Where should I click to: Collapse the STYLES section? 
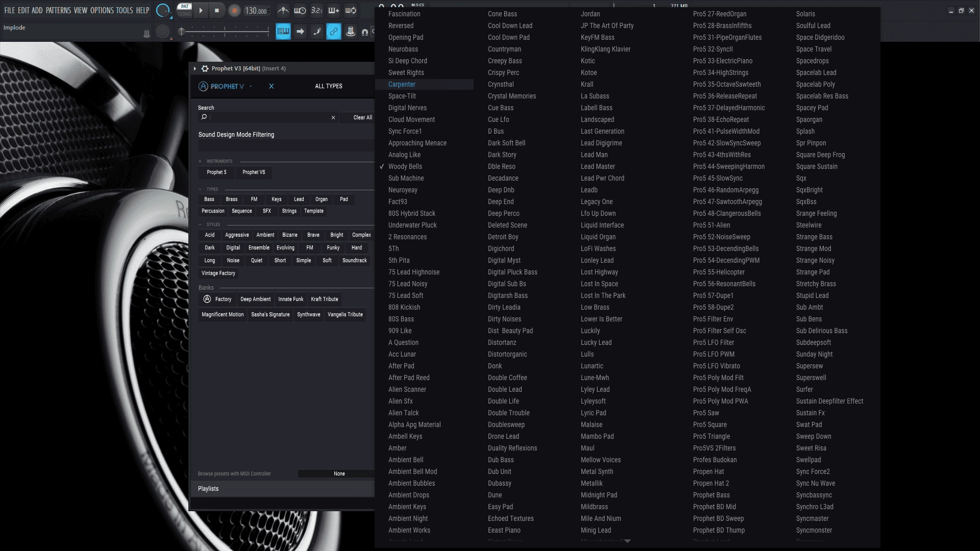200,224
